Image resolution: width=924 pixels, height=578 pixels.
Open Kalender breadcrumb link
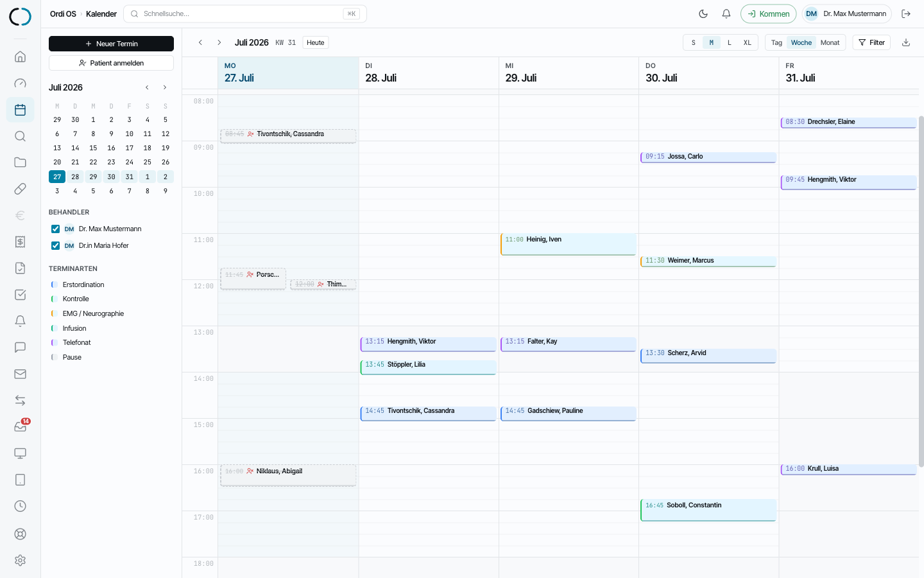point(101,13)
